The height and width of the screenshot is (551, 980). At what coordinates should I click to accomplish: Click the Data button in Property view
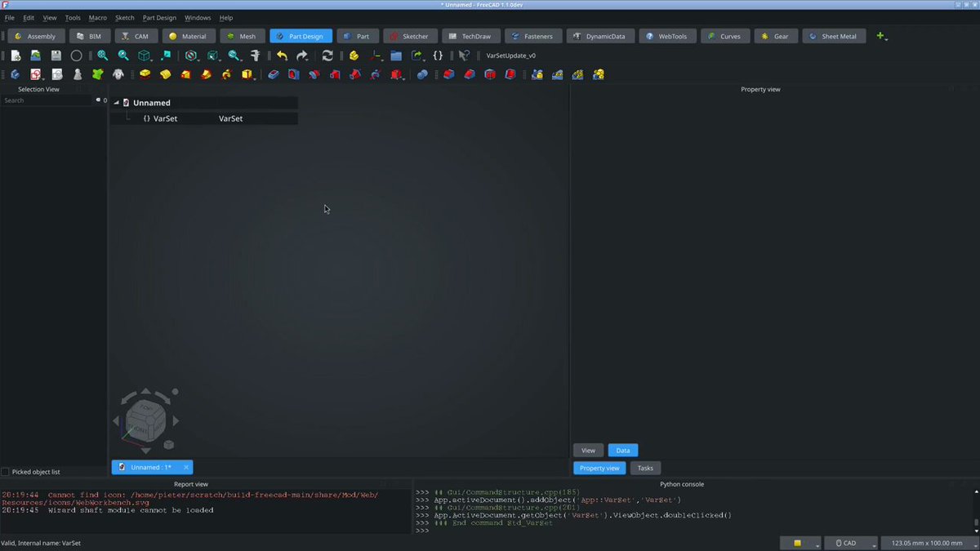pyautogui.click(x=622, y=451)
